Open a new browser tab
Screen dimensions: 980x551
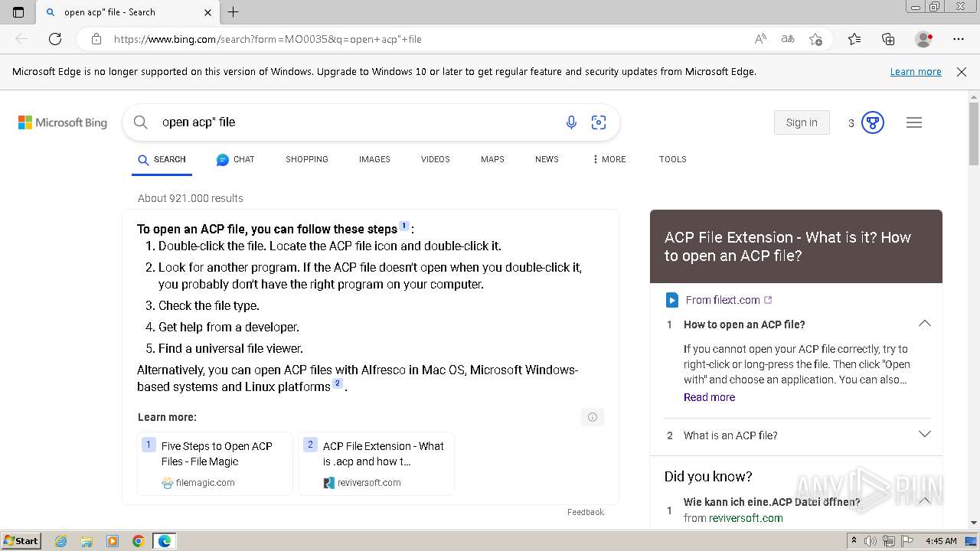point(234,12)
